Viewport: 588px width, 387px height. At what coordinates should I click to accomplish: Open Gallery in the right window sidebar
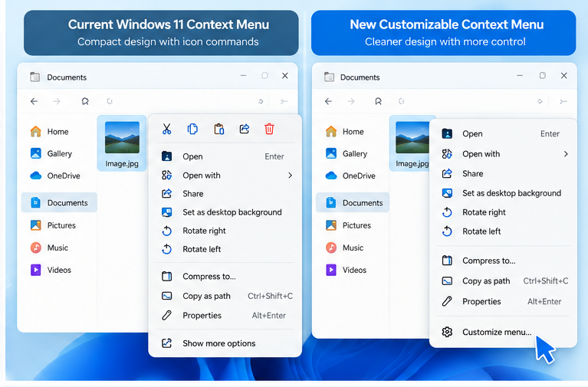(353, 153)
